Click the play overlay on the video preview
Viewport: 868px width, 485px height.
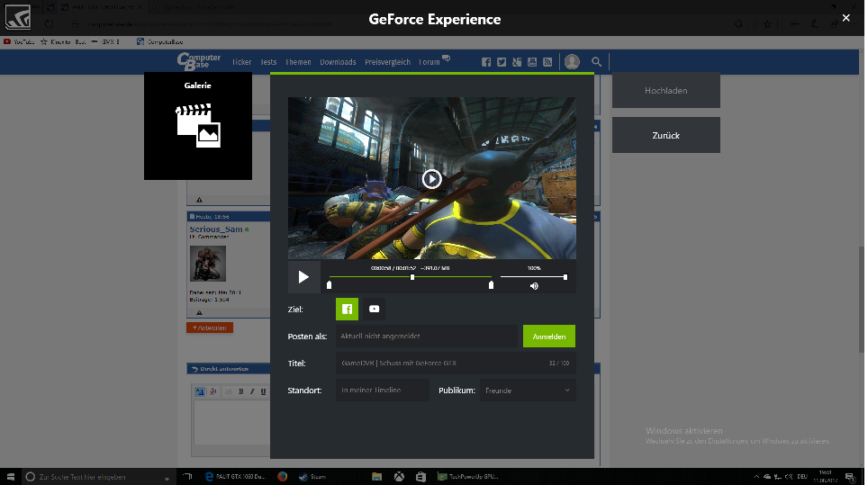pos(432,179)
